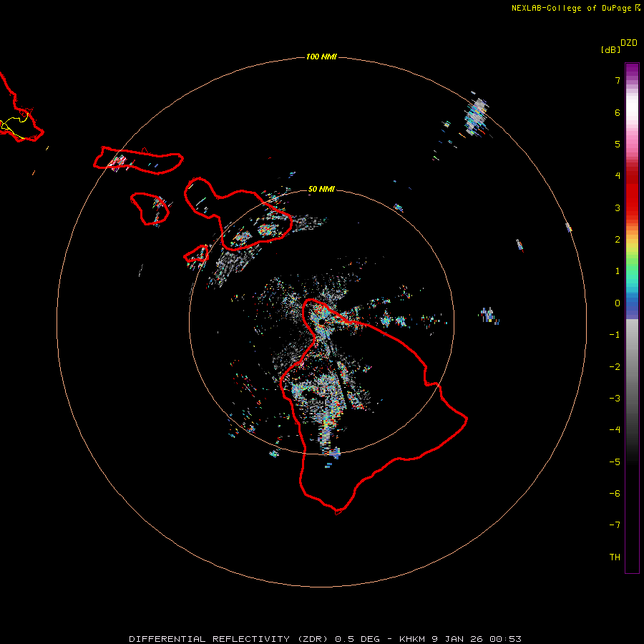Image resolution: width=644 pixels, height=644 pixels.
Task: Click the '6' value on the color scale
Action: point(618,112)
